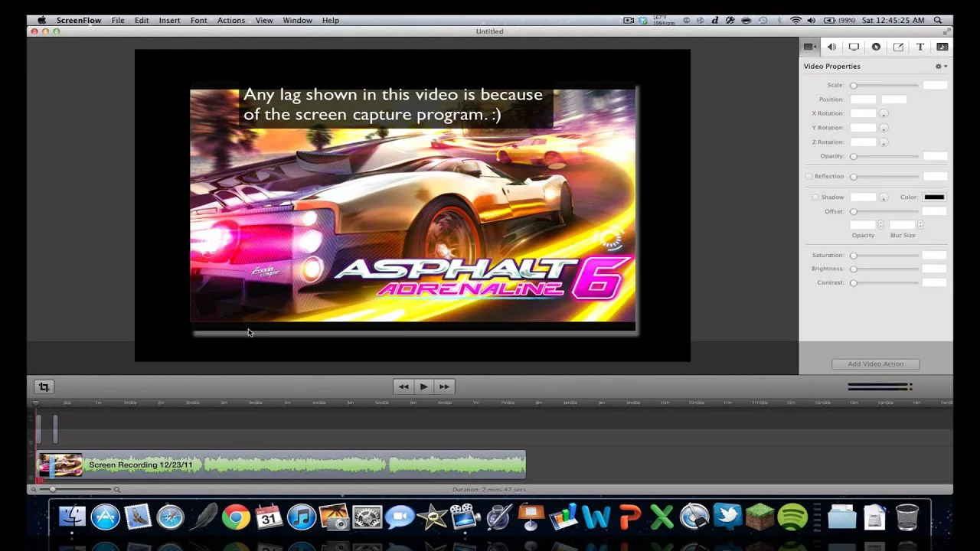
Task: Click the Blur Size stepper
Action: pyautogui.click(x=920, y=225)
